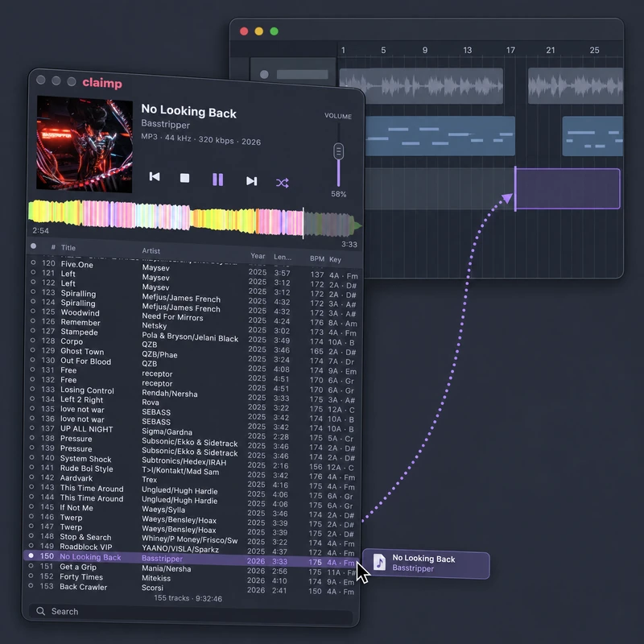Seek in the colorful waveform progress bar
644x644 pixels.
[193, 218]
